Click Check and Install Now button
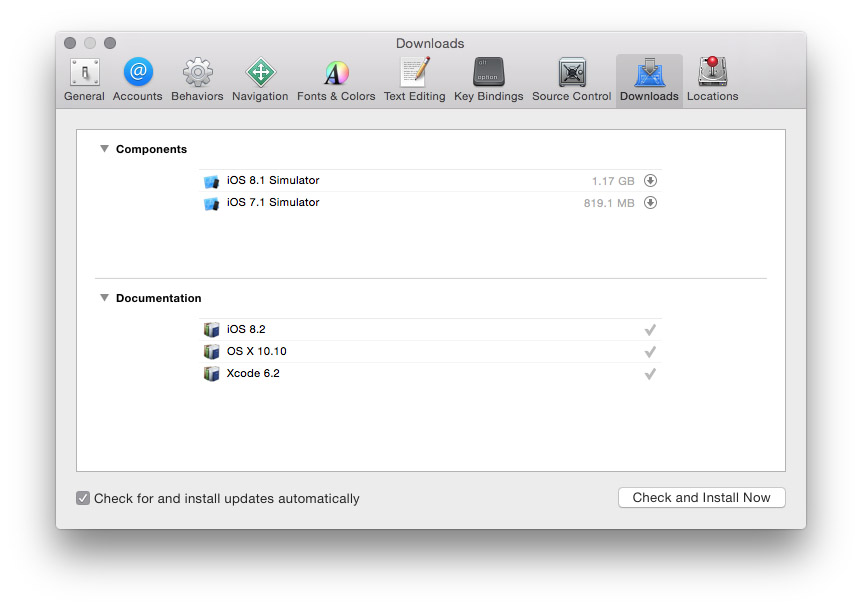Screen dimensions: 862x609 click(x=701, y=497)
